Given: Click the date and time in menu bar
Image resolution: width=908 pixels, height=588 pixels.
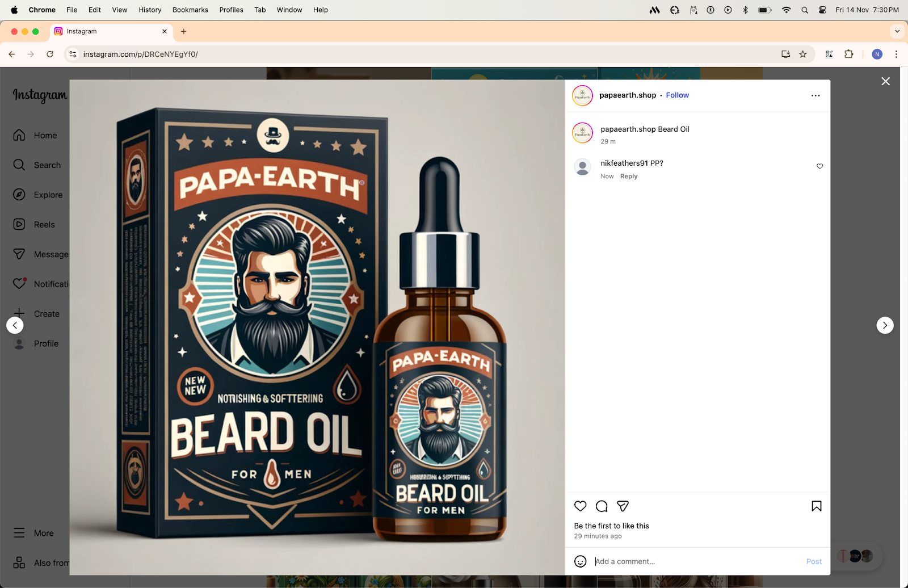Looking at the screenshot, I should tap(867, 10).
